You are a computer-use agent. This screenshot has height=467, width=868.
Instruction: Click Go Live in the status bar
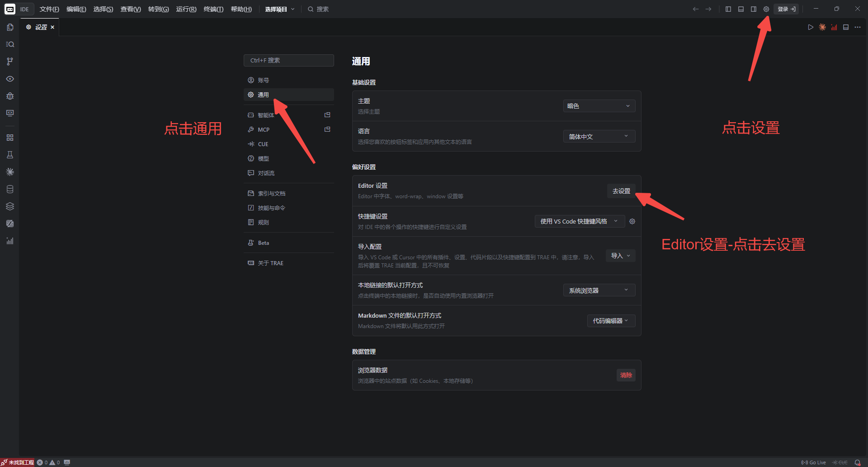coord(813,462)
